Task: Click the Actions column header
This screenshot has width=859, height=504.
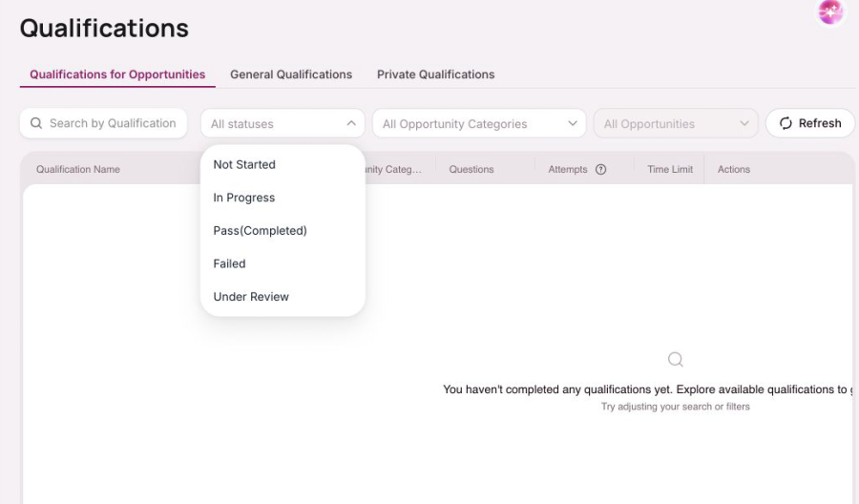Action: tap(734, 169)
